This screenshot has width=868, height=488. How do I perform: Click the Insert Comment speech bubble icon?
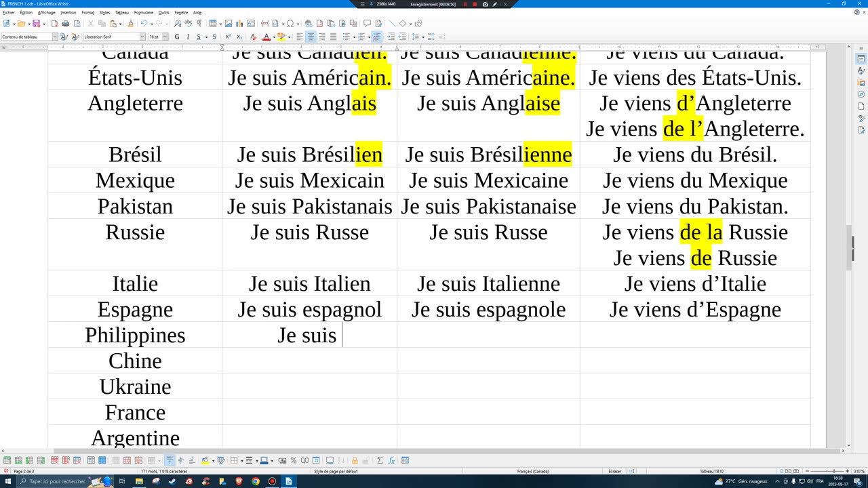point(367,24)
